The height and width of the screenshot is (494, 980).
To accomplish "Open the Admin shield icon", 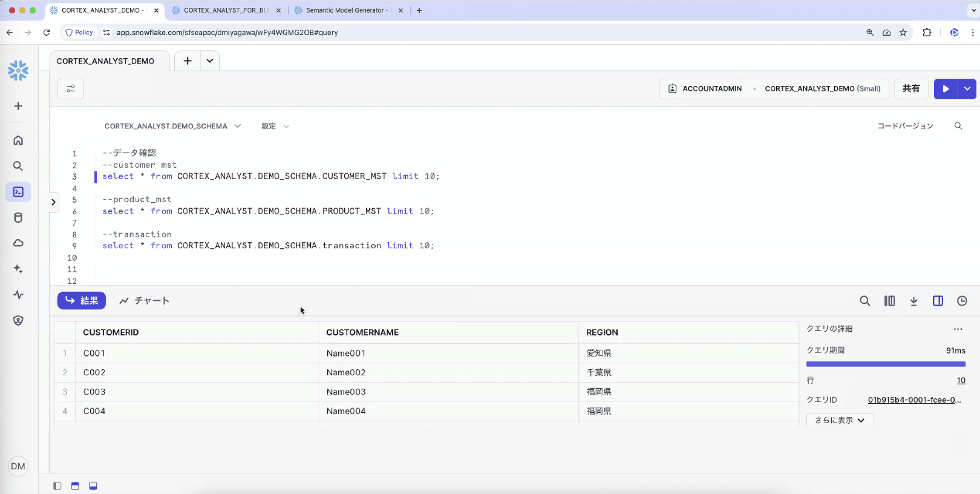I will pyautogui.click(x=18, y=320).
